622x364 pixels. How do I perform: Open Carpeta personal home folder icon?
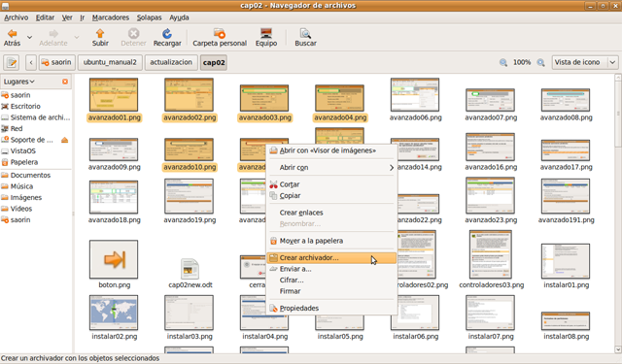click(220, 34)
